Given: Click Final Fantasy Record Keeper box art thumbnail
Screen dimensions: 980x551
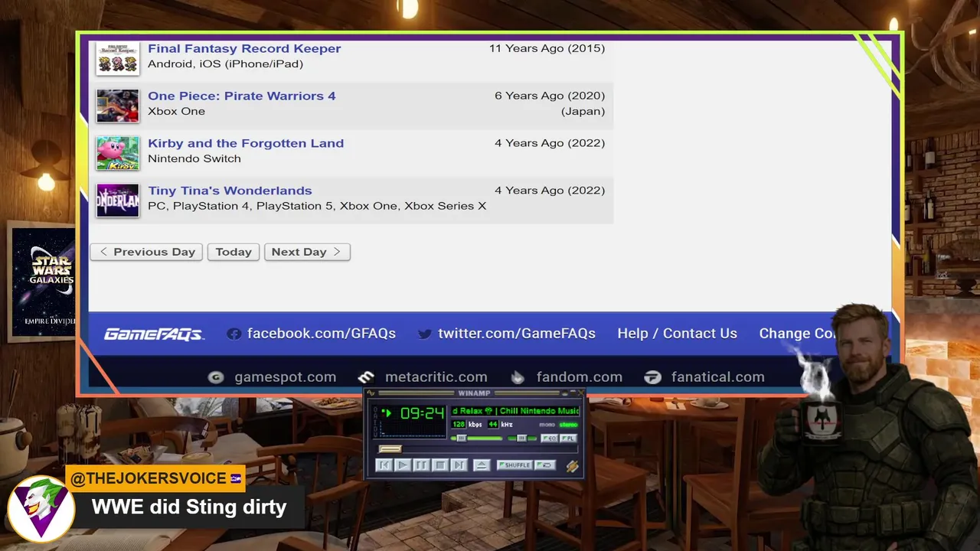Looking at the screenshot, I should [x=118, y=58].
